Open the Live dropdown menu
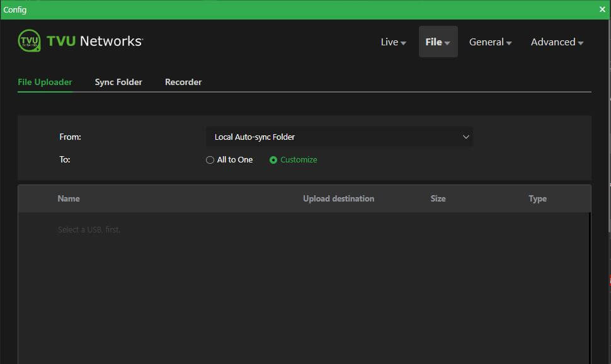The height and width of the screenshot is (364, 611). tap(393, 42)
